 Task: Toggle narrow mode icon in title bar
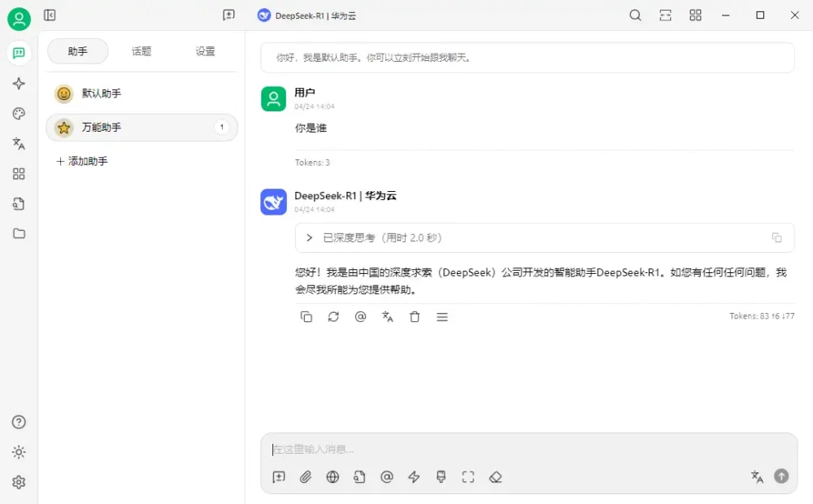click(665, 15)
